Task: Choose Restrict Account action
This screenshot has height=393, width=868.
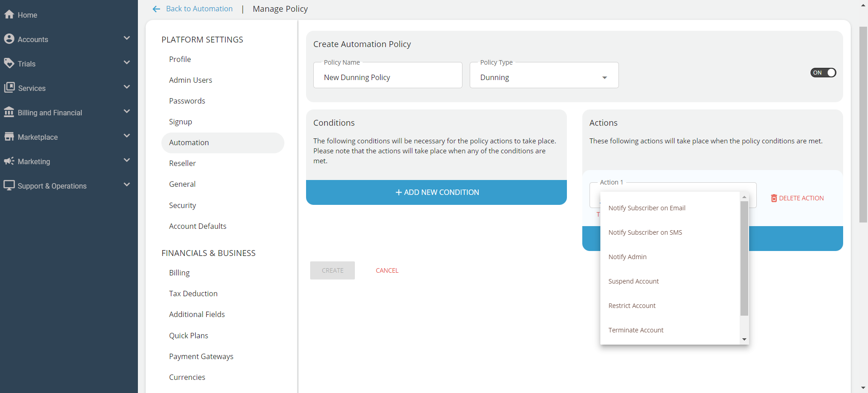Action: 670,306
